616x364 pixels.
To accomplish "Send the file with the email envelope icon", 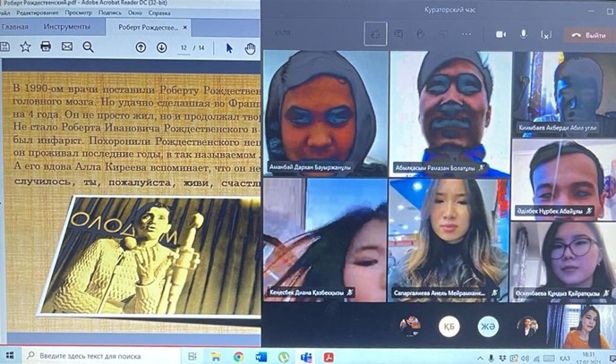I will coord(66,47).
